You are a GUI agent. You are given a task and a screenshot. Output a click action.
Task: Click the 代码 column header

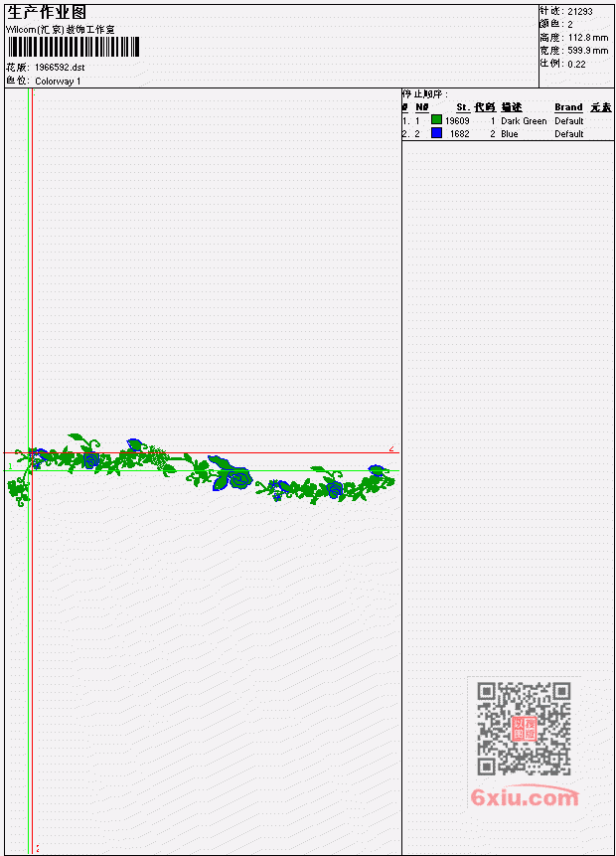click(485, 107)
